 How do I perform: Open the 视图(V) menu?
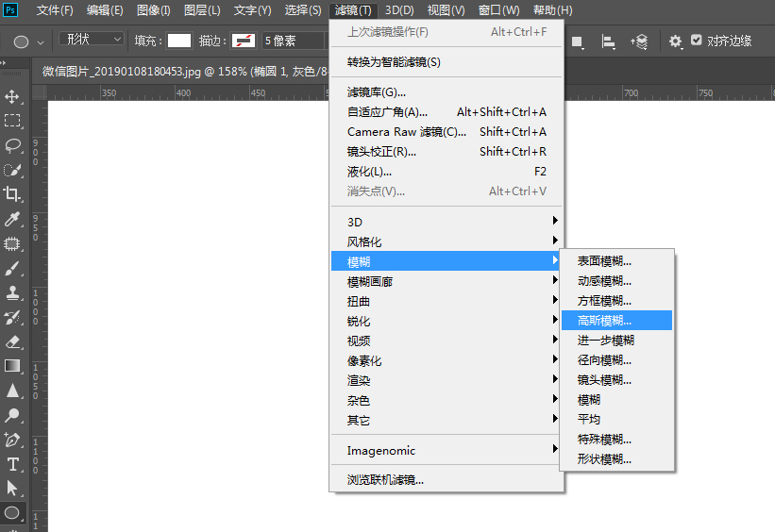[446, 10]
